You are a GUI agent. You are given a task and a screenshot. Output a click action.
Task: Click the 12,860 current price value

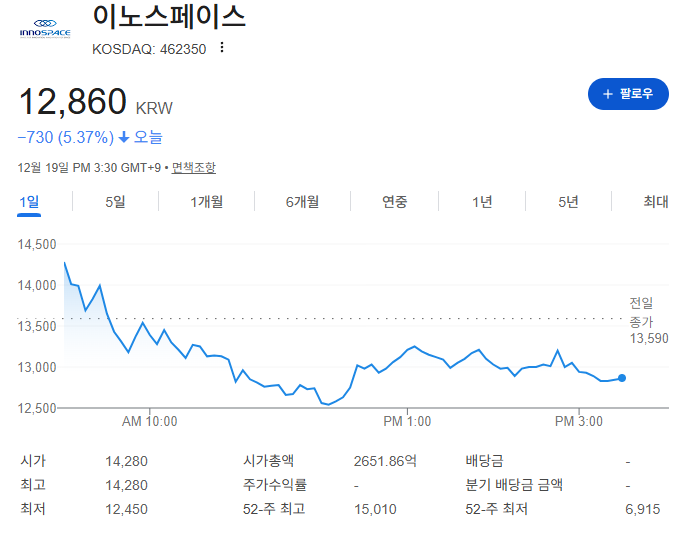(73, 102)
